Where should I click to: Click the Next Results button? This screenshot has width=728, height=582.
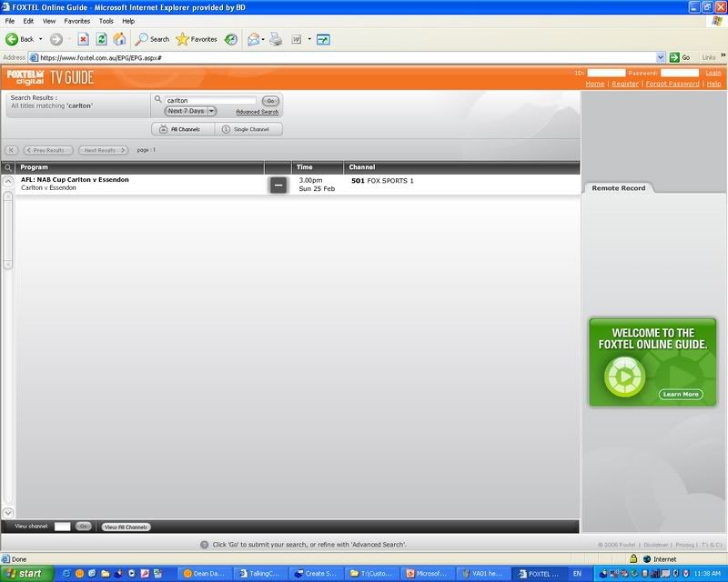click(103, 150)
